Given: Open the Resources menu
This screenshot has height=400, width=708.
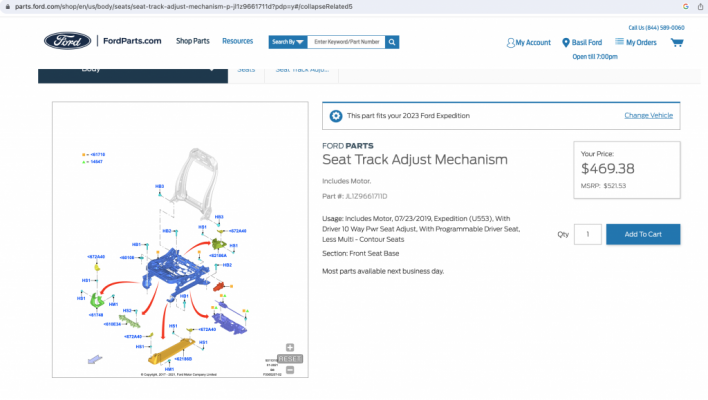Looking at the screenshot, I should (x=238, y=41).
